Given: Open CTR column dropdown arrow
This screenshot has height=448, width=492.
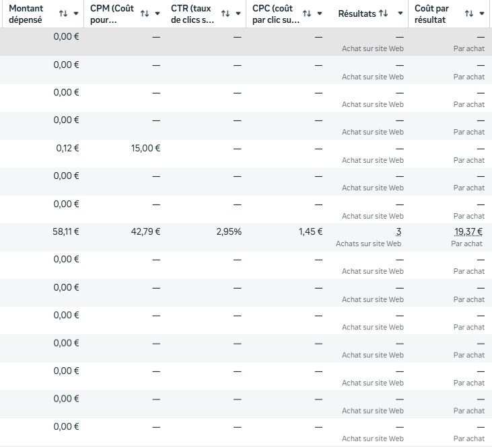Looking at the screenshot, I should pos(238,13).
